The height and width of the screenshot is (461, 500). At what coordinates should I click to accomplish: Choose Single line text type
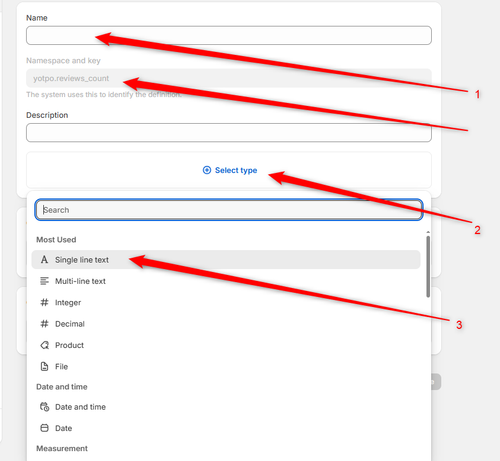coord(226,260)
